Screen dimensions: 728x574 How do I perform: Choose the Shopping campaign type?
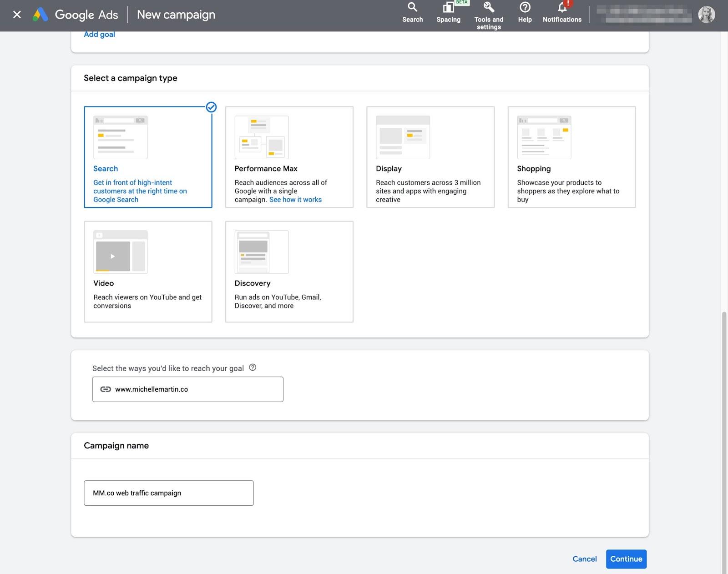click(571, 157)
